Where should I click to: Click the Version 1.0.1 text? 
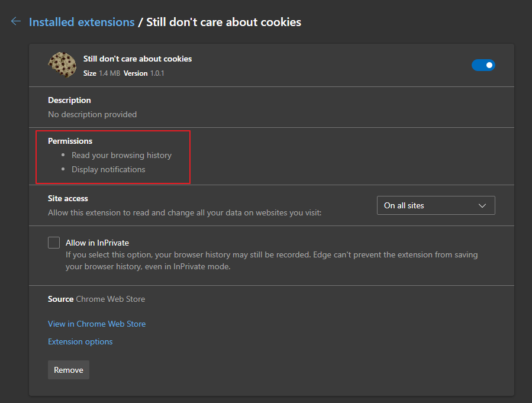pyautogui.click(x=144, y=73)
